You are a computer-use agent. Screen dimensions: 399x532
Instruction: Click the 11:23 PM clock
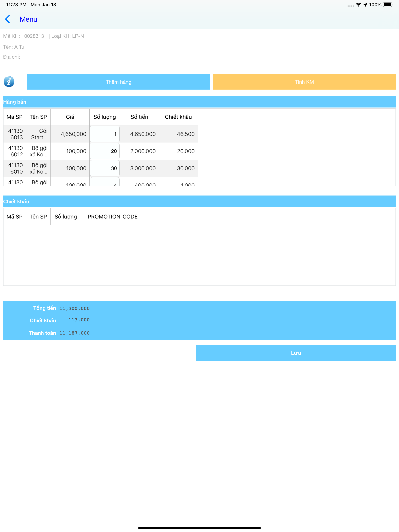[16, 4]
